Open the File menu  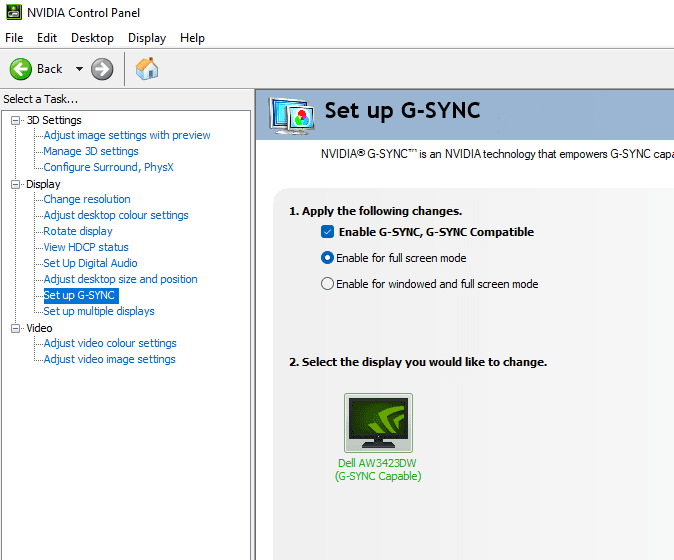14,38
